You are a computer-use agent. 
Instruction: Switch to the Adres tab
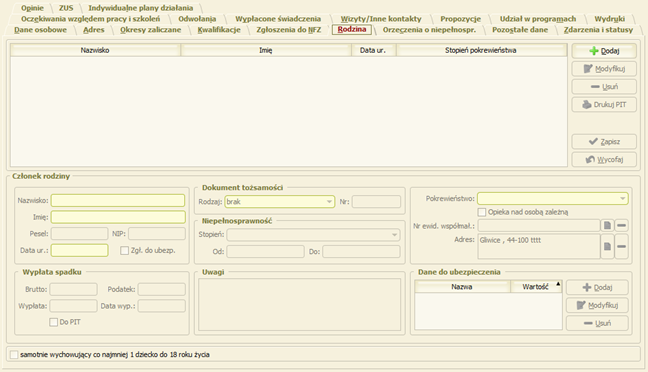point(94,30)
